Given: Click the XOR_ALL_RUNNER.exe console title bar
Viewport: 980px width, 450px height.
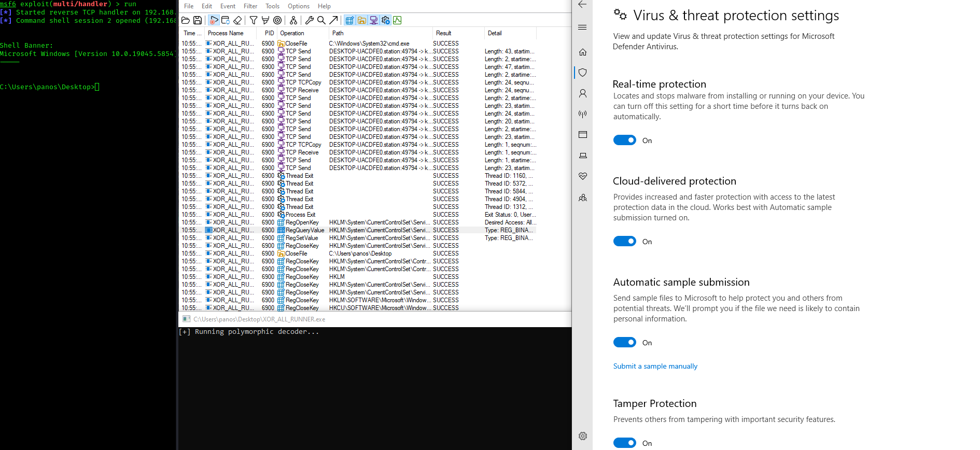Looking at the screenshot, I should 375,319.
